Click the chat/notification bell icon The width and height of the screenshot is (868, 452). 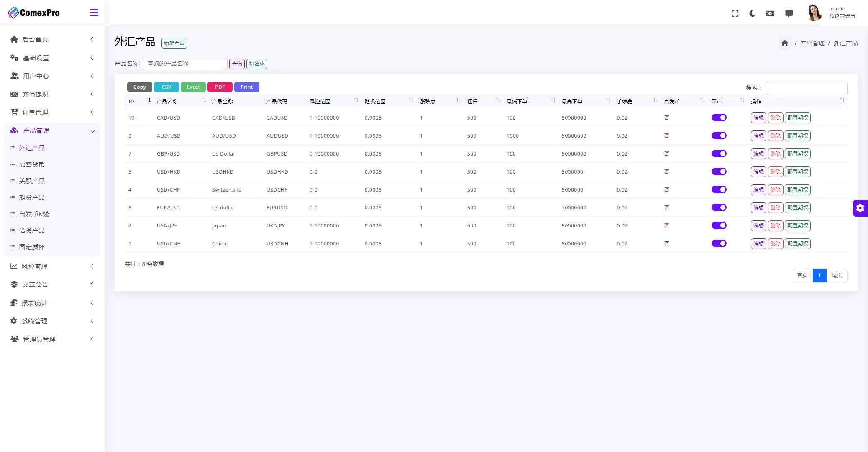(x=789, y=13)
